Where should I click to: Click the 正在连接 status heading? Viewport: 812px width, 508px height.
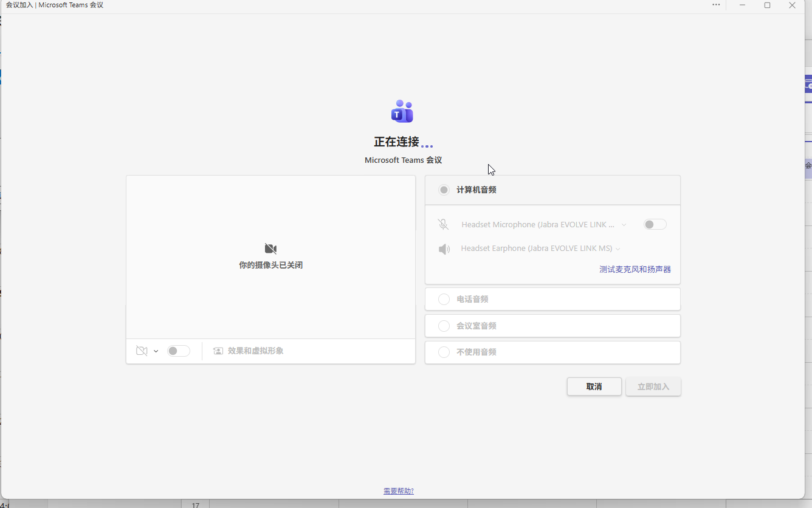click(397, 142)
